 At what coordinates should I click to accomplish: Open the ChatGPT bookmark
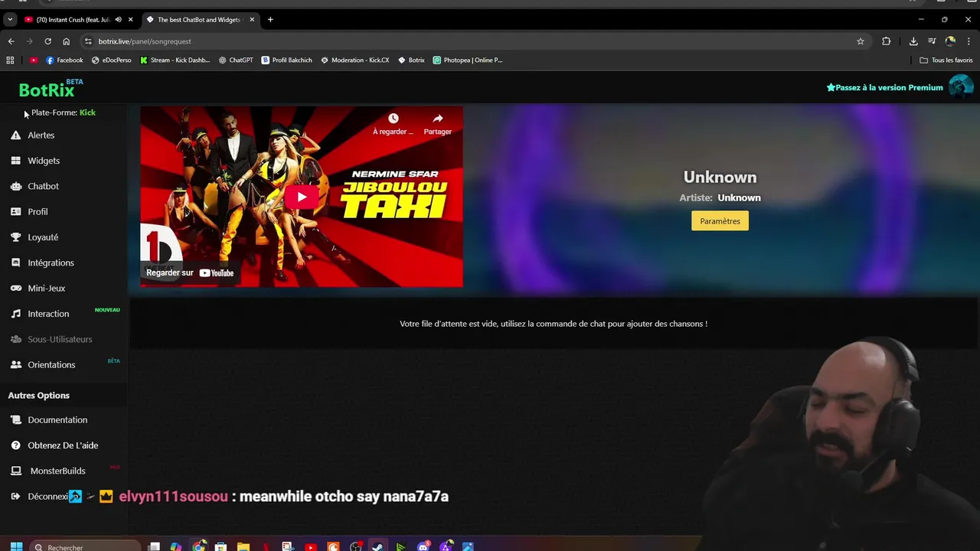[x=236, y=60]
